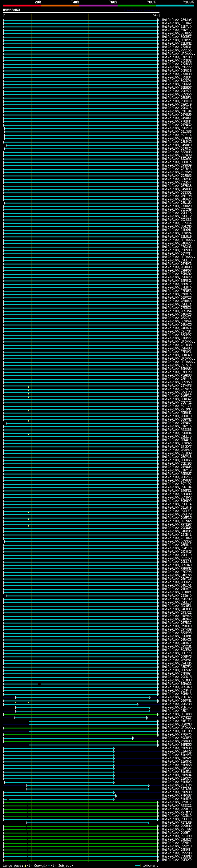Viewport: 197px width, 868px height.
Task: Select hit label UniRef100_Q6GUG6
Action: click(x=177, y=460)
